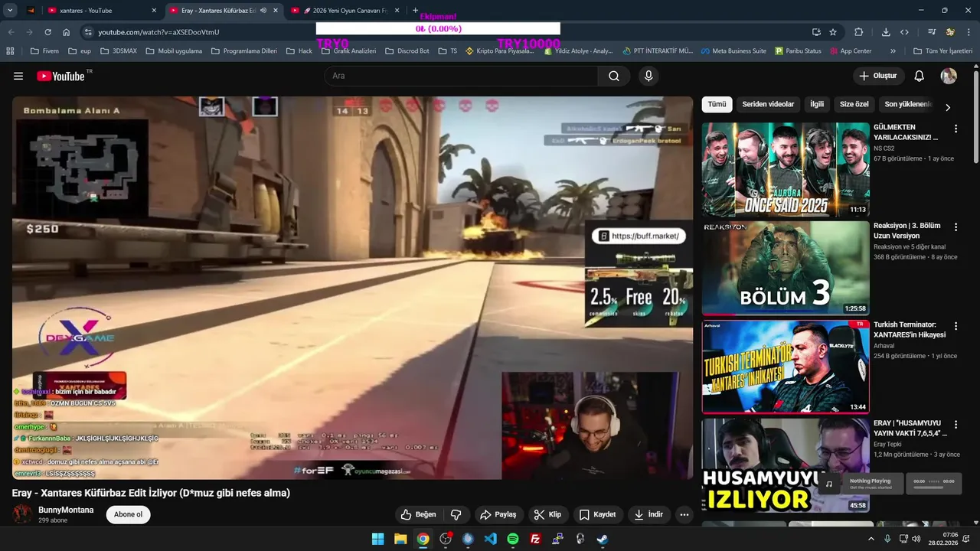The image size is (980, 551).
Task: Create a clip with Klip button
Action: 547,514
